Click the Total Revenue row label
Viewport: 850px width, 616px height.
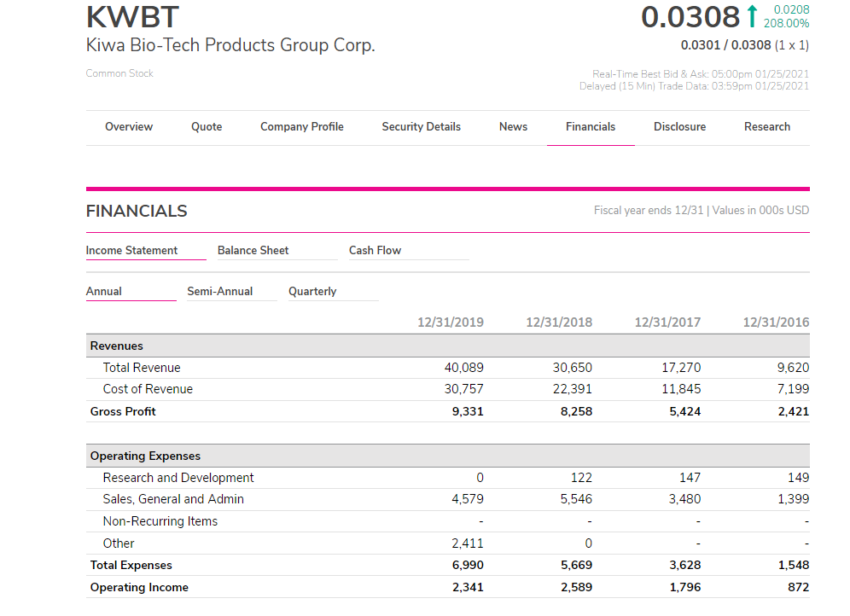[143, 367]
